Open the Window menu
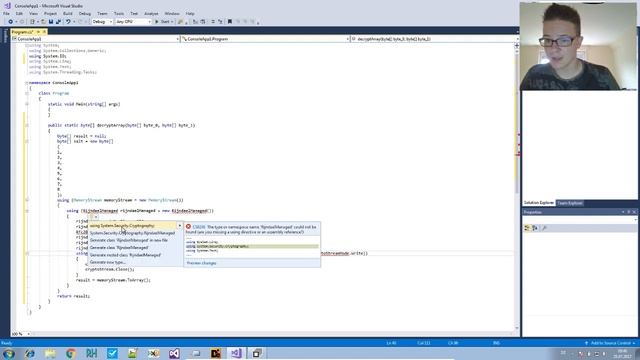 point(172,13)
